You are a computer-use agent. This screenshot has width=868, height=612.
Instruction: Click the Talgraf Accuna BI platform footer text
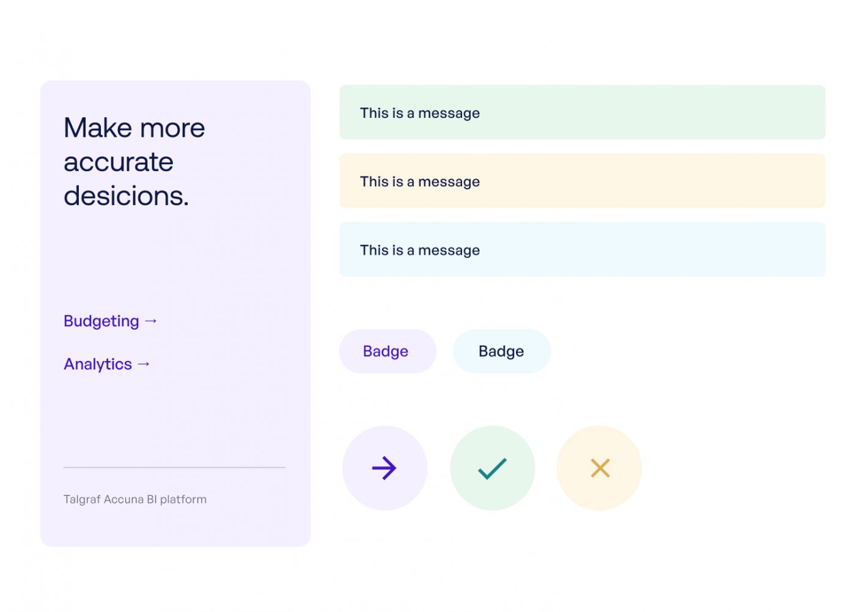pyautogui.click(x=135, y=499)
